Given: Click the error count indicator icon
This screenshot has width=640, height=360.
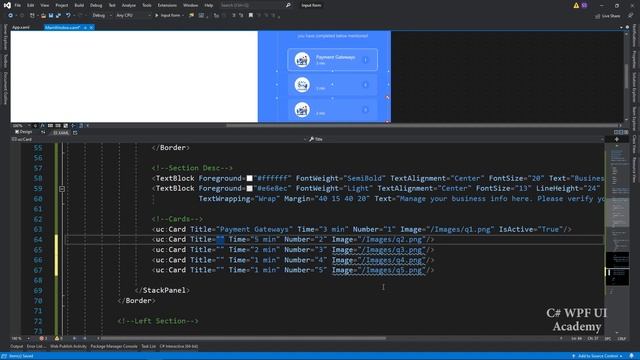Looking at the screenshot, I should (43, 338).
